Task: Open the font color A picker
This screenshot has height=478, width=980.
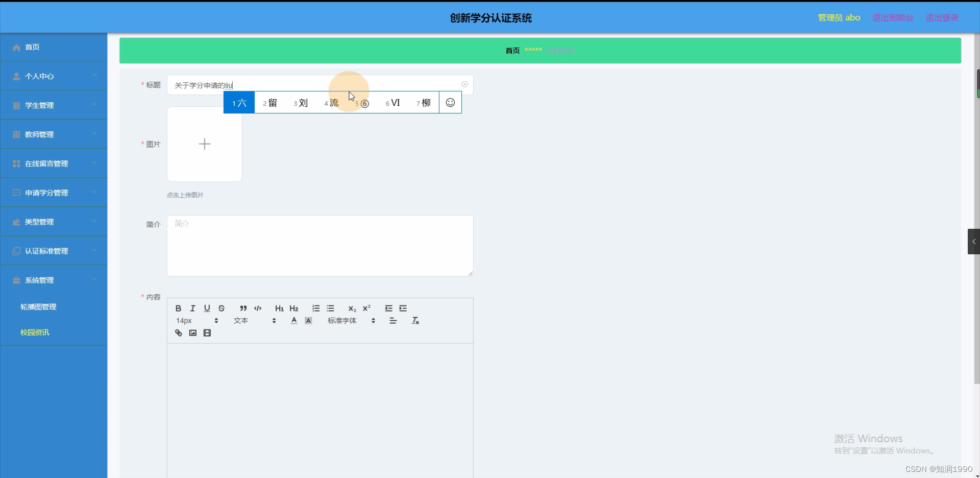Action: (x=293, y=321)
